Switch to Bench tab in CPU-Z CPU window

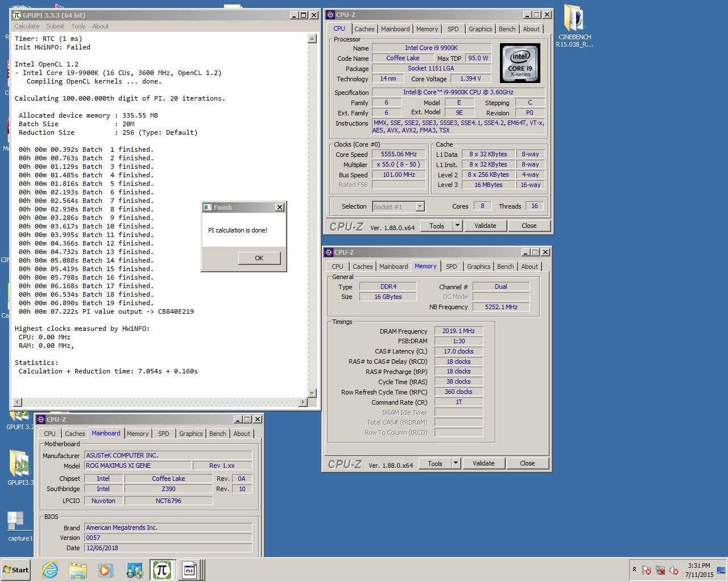click(x=507, y=29)
